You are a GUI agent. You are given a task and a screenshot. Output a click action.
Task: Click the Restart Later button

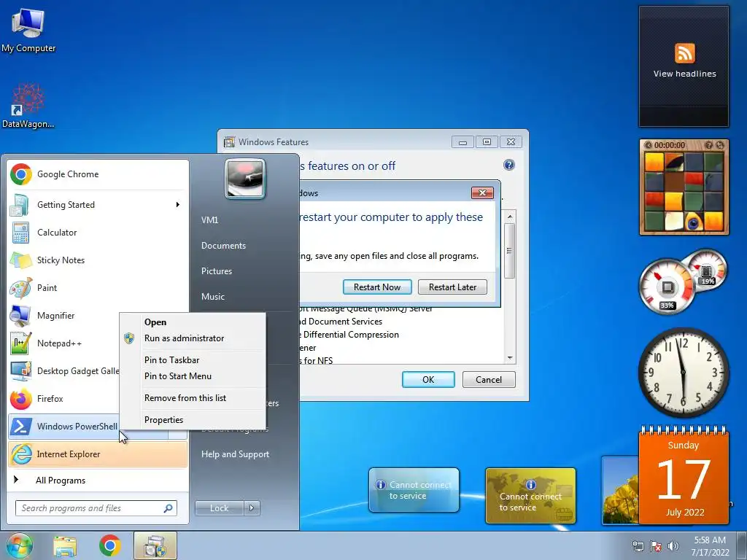[452, 287]
